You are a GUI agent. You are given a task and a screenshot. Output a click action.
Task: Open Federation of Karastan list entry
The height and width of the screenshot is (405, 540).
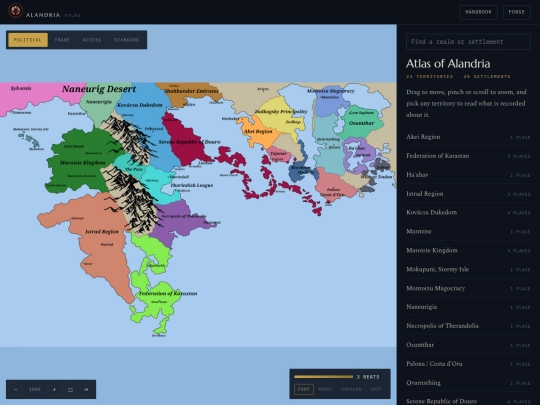click(468, 156)
